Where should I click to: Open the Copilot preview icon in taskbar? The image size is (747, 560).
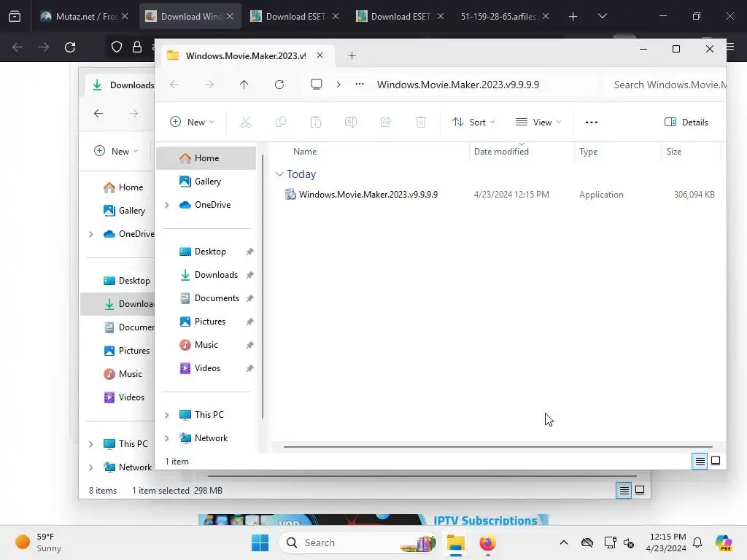pos(724,542)
